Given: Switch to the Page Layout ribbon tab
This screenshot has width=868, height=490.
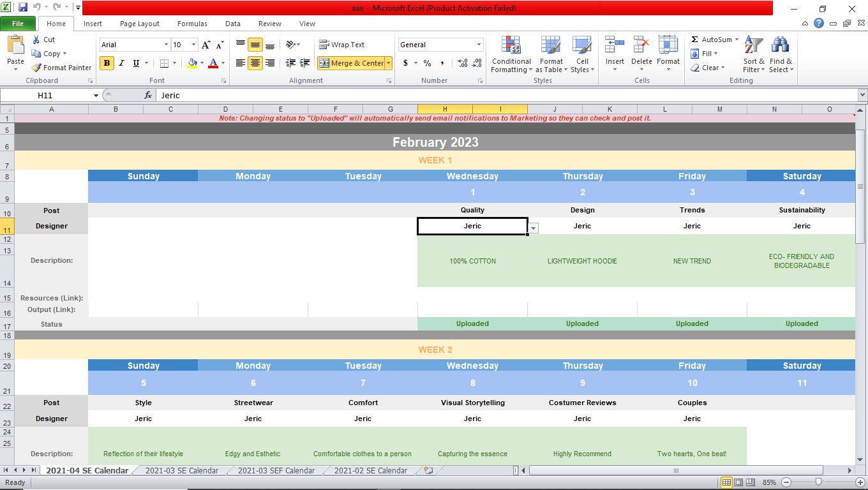Looking at the screenshot, I should pos(140,24).
